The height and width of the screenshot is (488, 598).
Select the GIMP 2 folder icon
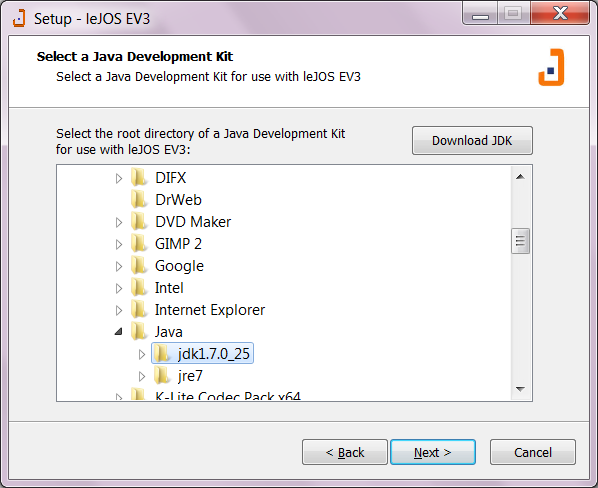(138, 243)
